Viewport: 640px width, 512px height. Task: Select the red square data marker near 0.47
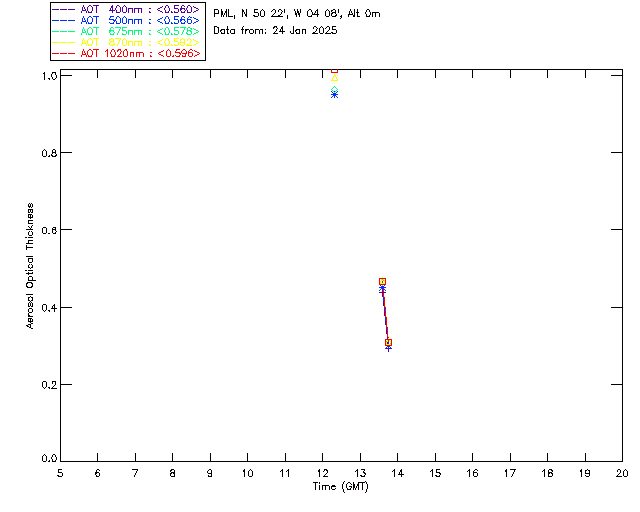382,282
